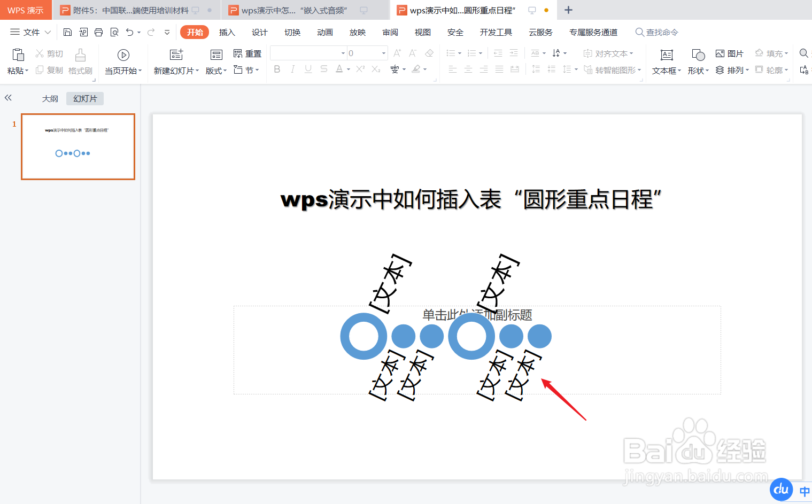Screen dimensions: 812x504
Task: Click font color letter A swatch
Action: pyautogui.click(x=339, y=69)
